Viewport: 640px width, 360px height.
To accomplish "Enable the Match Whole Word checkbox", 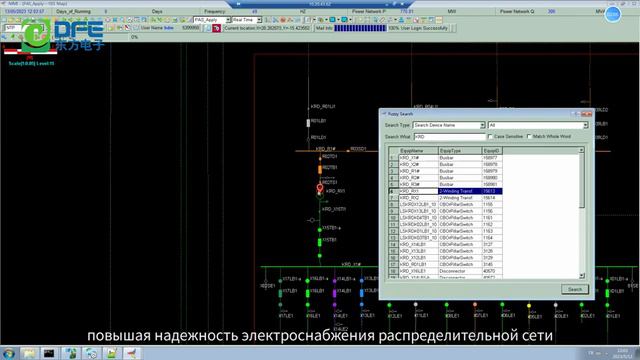I will coord(529,137).
